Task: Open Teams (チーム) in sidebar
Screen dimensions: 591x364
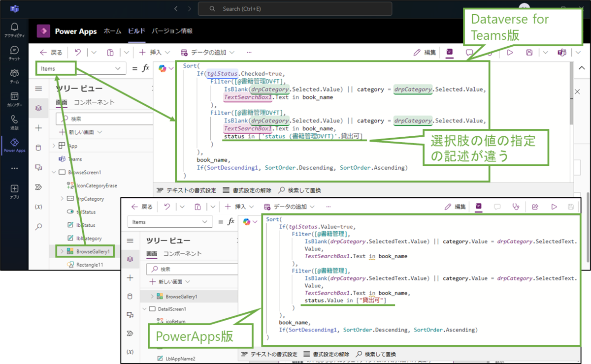Action: (14, 76)
